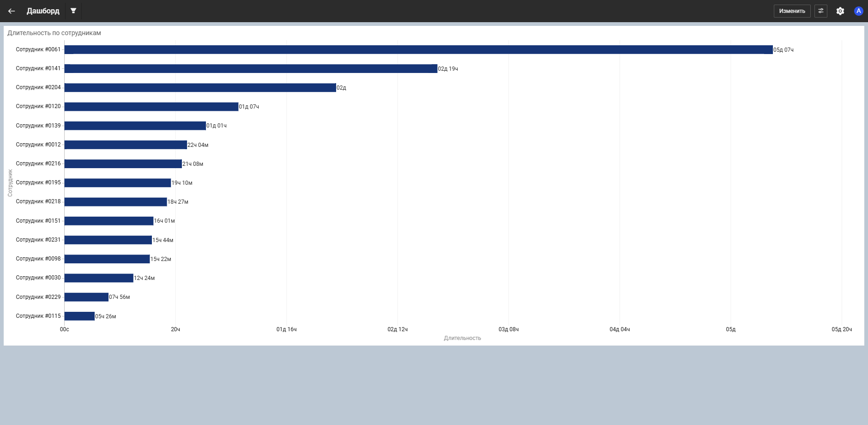868x425 pixels.
Task: Click the label Сотрудник #0204
Action: tap(38, 87)
